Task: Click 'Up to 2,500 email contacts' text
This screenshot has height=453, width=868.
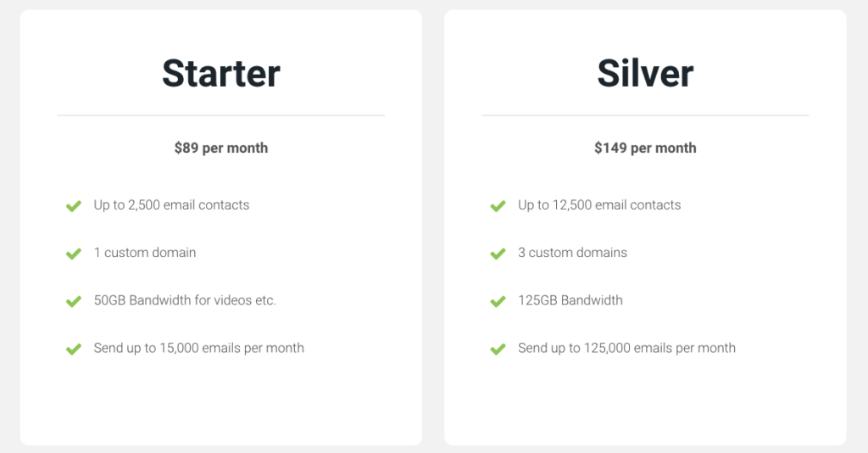Action: pyautogui.click(x=171, y=205)
